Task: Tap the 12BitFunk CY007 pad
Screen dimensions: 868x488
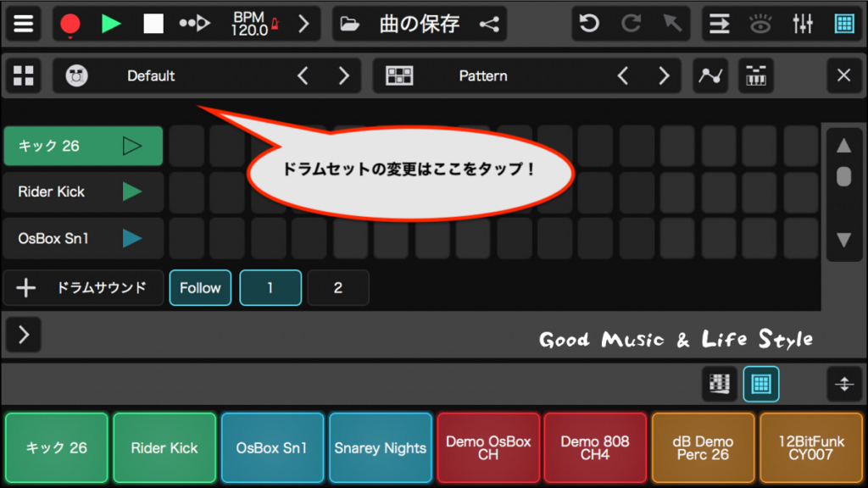Action: tap(811, 447)
